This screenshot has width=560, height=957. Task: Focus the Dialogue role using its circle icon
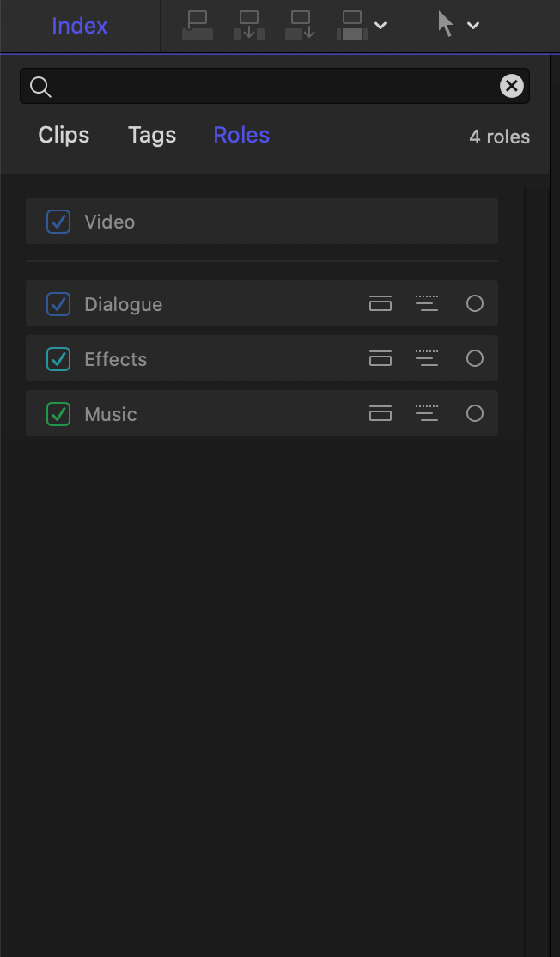click(475, 303)
